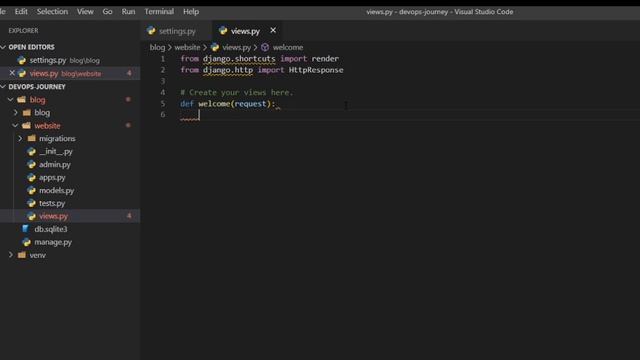Open the Help menu
This screenshot has width=640, height=360.
191,11
